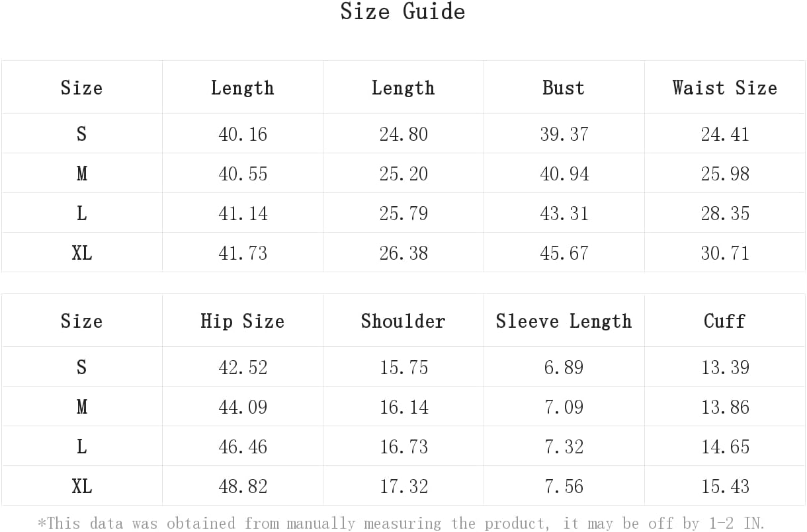Select length value 41.14

point(243,213)
